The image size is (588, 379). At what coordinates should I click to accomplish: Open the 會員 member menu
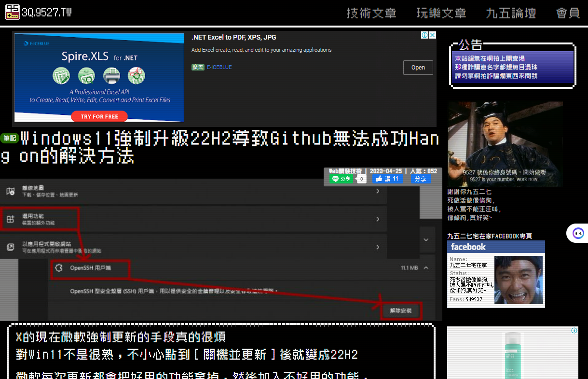click(x=568, y=13)
